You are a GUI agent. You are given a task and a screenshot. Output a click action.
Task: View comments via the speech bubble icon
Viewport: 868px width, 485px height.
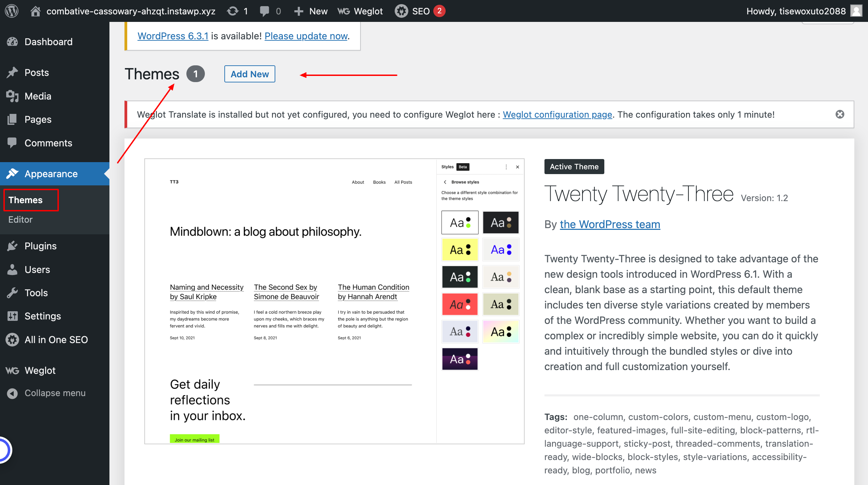click(x=265, y=11)
